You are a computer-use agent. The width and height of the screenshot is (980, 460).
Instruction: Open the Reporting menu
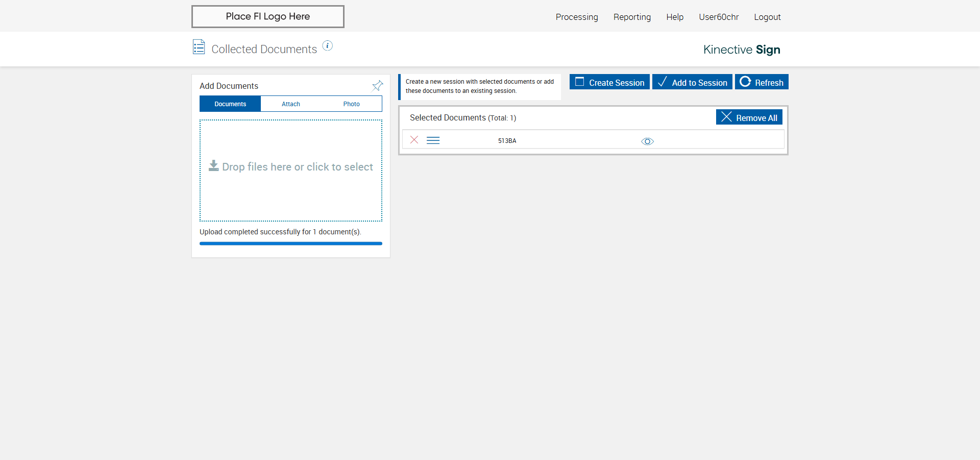pyautogui.click(x=632, y=17)
